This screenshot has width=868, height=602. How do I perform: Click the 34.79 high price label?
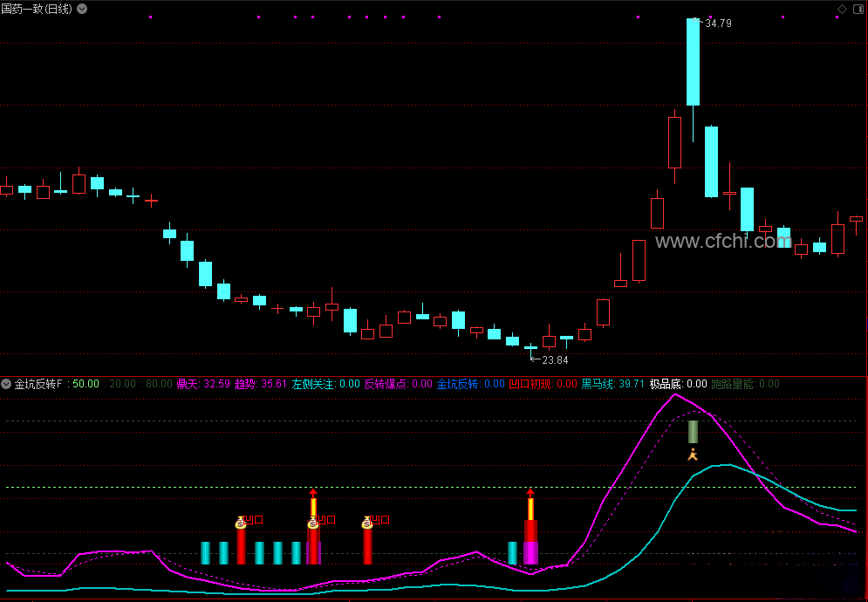coord(718,24)
